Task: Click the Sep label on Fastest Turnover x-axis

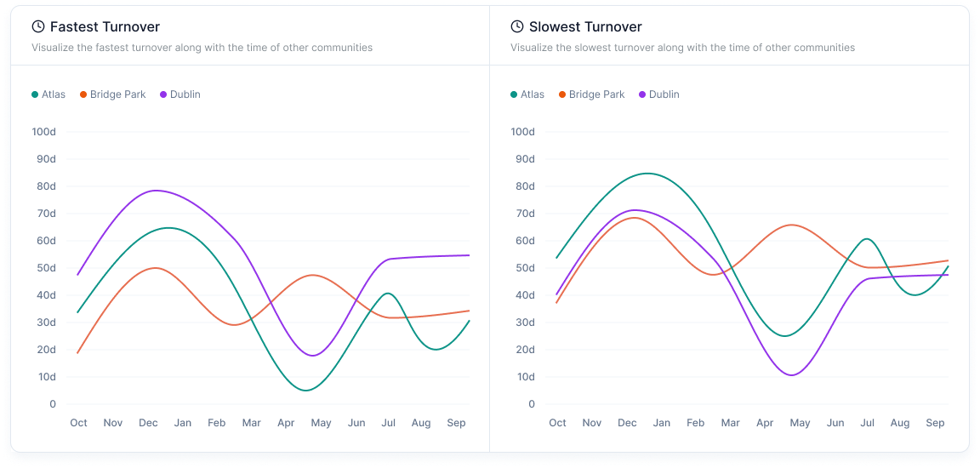Action: pyautogui.click(x=456, y=423)
